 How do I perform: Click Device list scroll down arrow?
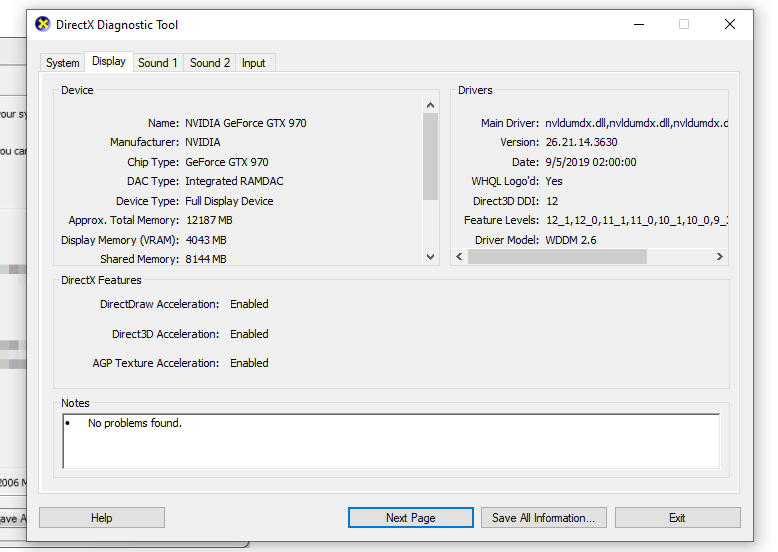[431, 257]
